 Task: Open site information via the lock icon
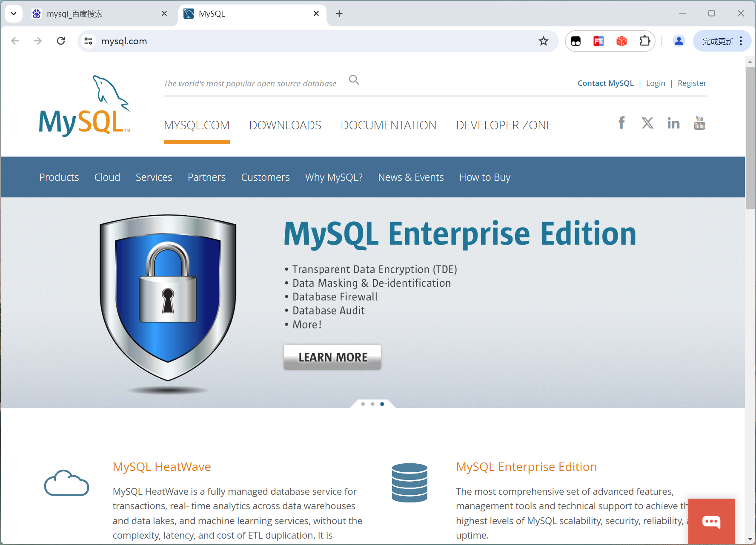coord(88,41)
